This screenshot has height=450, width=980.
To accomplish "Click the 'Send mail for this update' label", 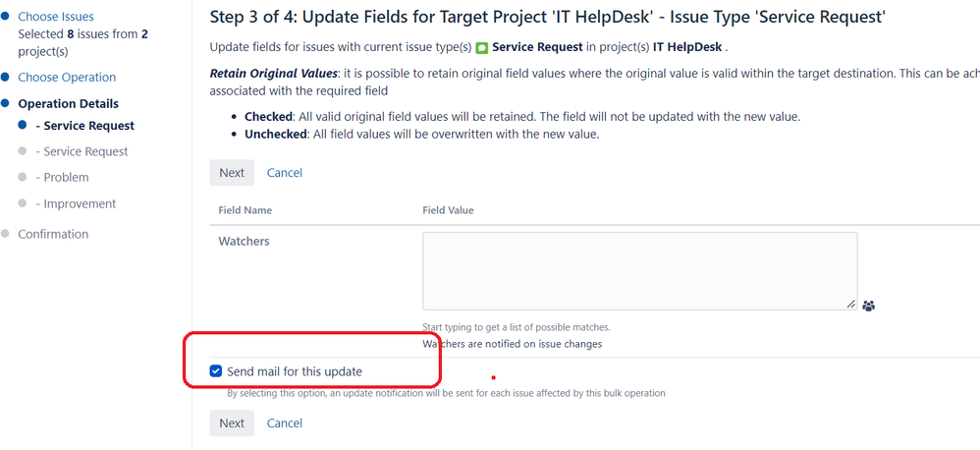I will click(x=295, y=371).
